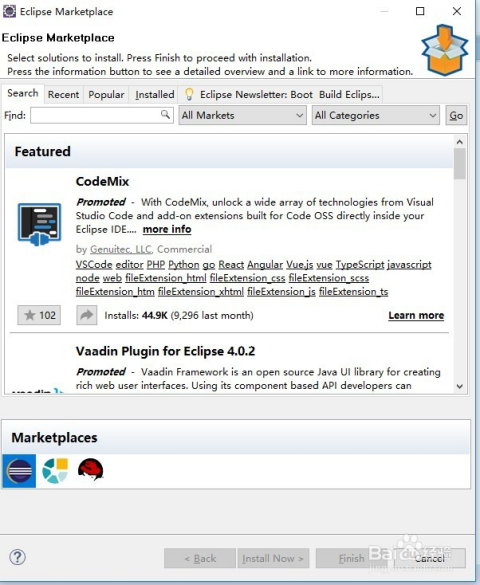Click the lightbulb newsletter icon

pyautogui.click(x=189, y=94)
